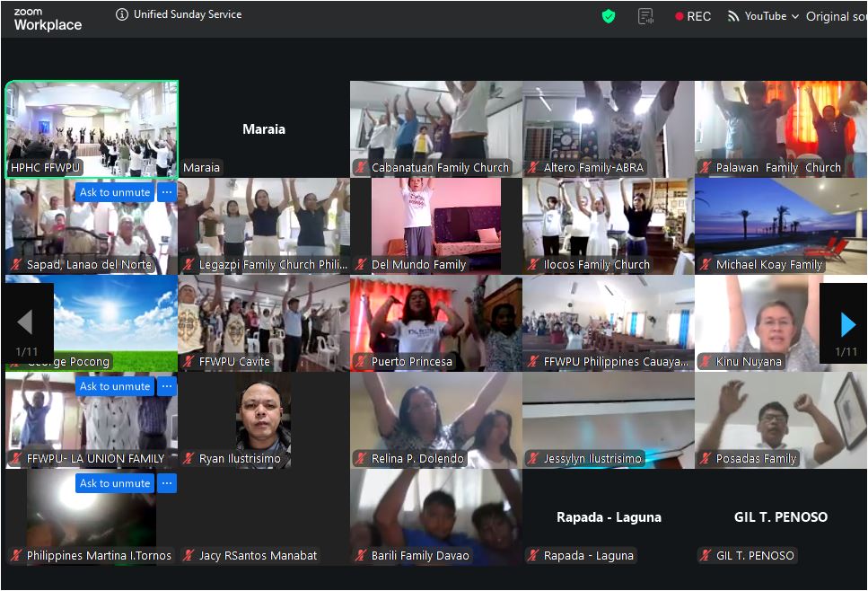
Task: Click the Kinu Nuyana name label
Action: (x=749, y=362)
